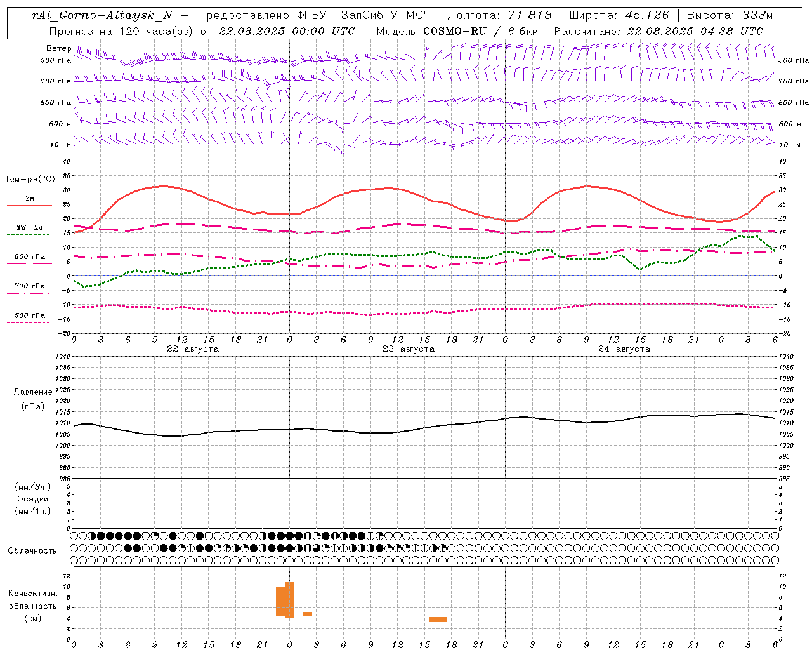Select the 500 гПа temperature legend entry
812x650 pixels.
tap(30, 315)
